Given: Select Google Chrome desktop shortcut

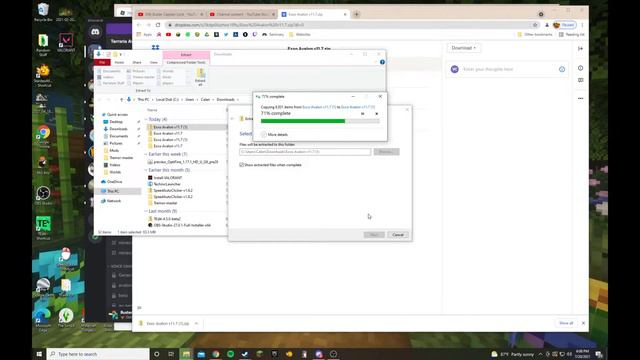Looking at the screenshot, I should 43,136.
